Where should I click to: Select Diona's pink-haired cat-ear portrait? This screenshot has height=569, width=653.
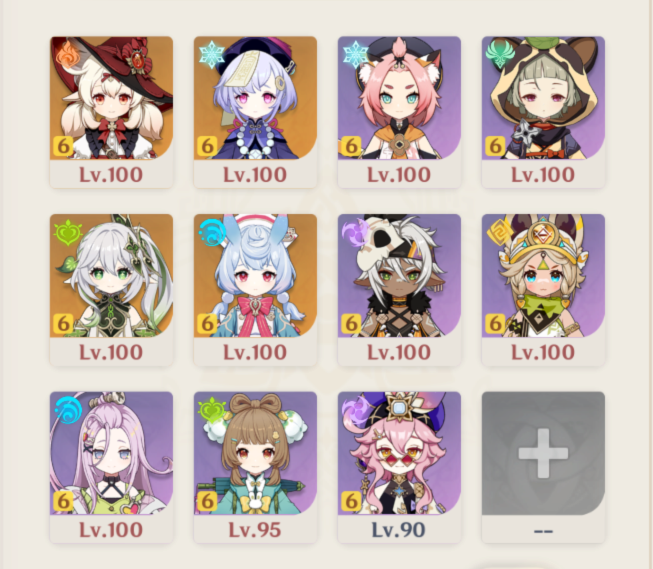click(399, 98)
